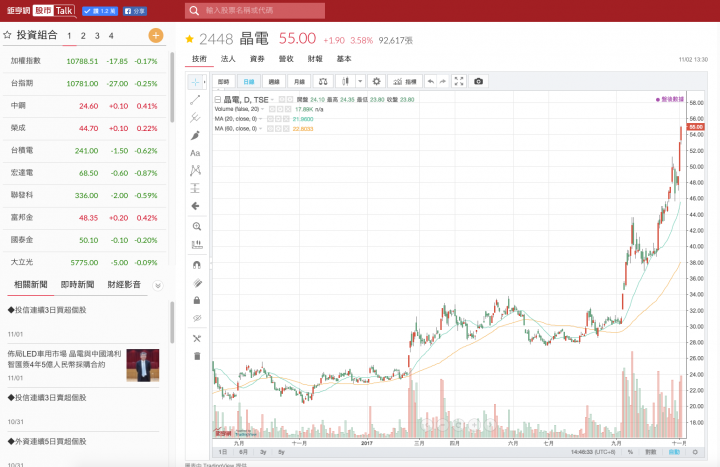720x467 pixels.
Task: Open MA (60, close, 0) dropdown
Action: coord(260,129)
